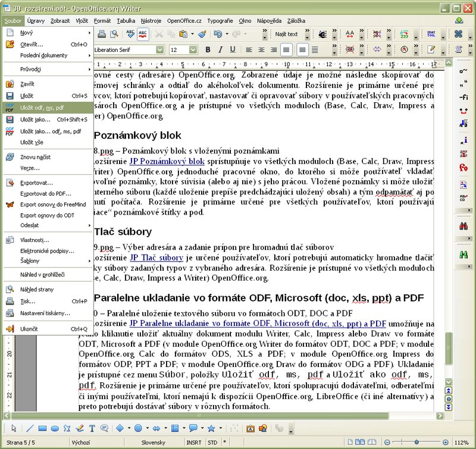
Task: Open the Záložka menu
Action: tap(296, 21)
